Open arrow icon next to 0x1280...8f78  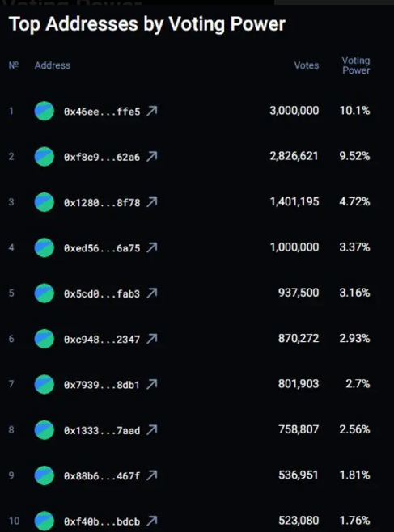tap(152, 202)
